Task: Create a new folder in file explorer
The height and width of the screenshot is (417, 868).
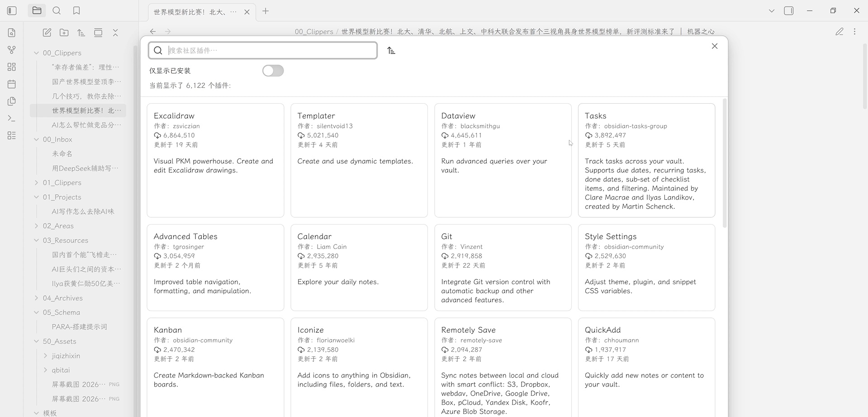Action: point(64,33)
